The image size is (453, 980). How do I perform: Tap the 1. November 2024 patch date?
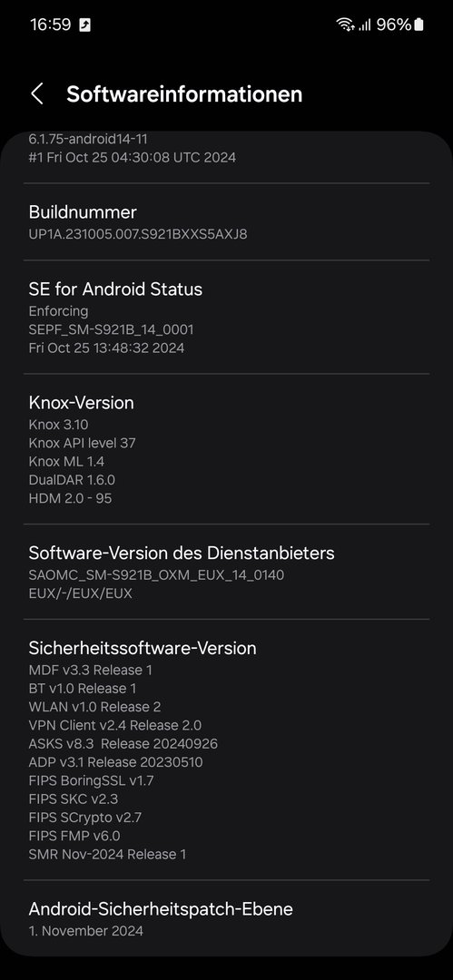[x=85, y=931]
